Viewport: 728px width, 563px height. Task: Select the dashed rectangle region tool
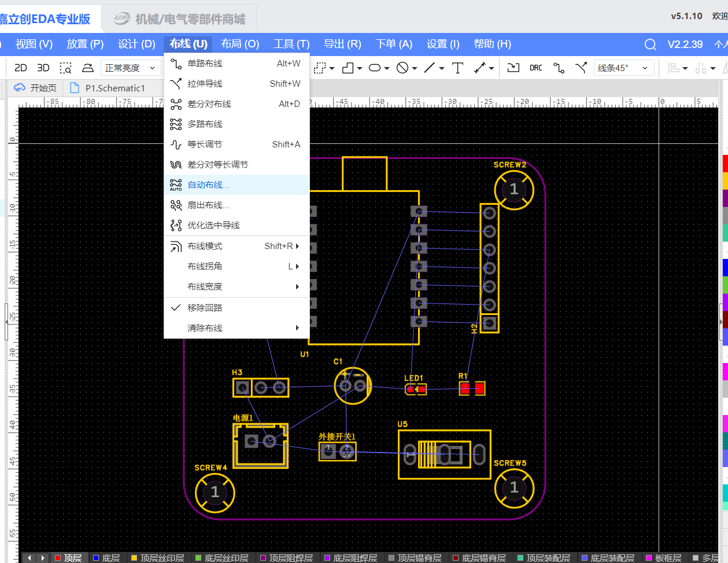[x=320, y=68]
